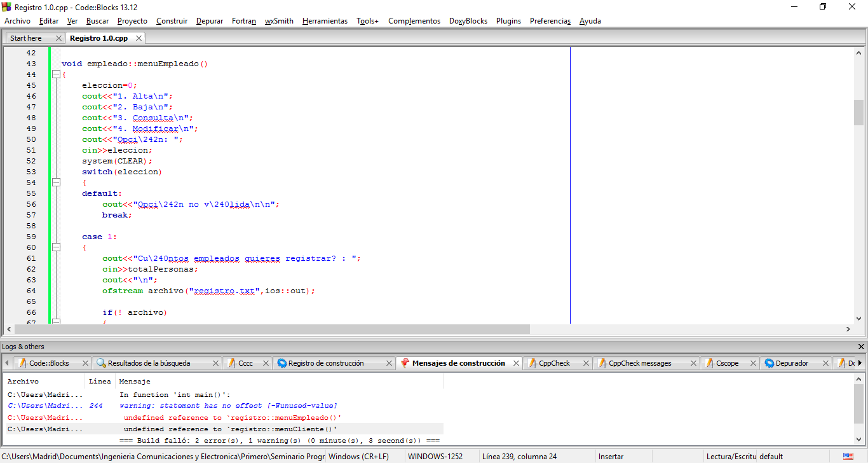Open the Ayuda menu

[x=590, y=21]
